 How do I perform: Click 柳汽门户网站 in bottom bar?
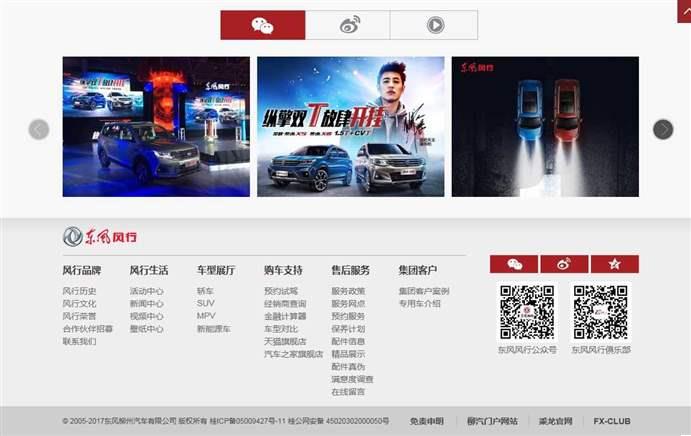pos(492,421)
